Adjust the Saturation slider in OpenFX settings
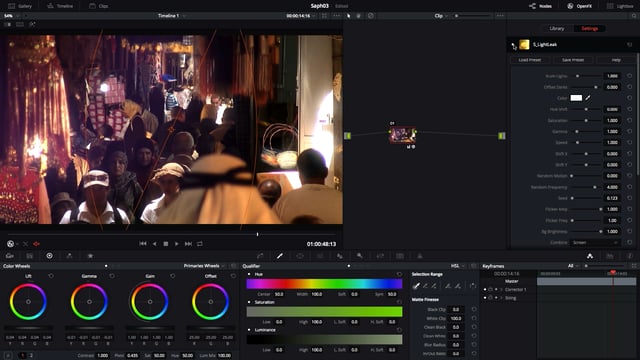 586,120
